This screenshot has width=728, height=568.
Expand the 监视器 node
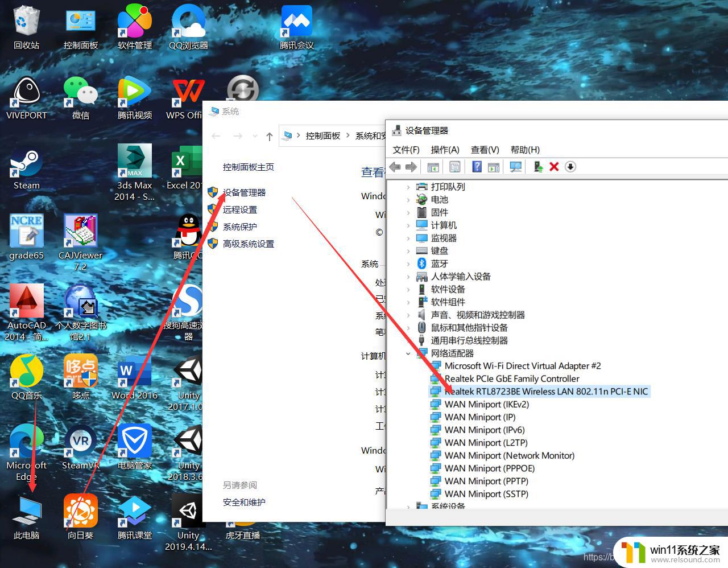coord(408,238)
